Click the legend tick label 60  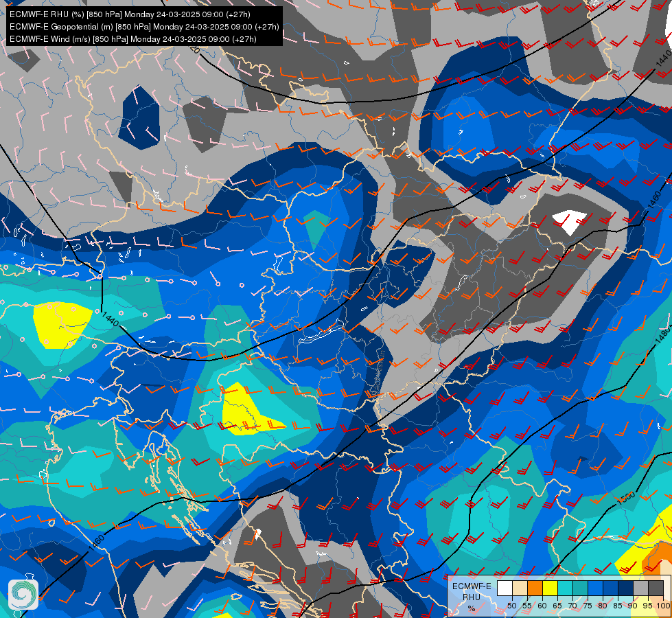(542, 606)
